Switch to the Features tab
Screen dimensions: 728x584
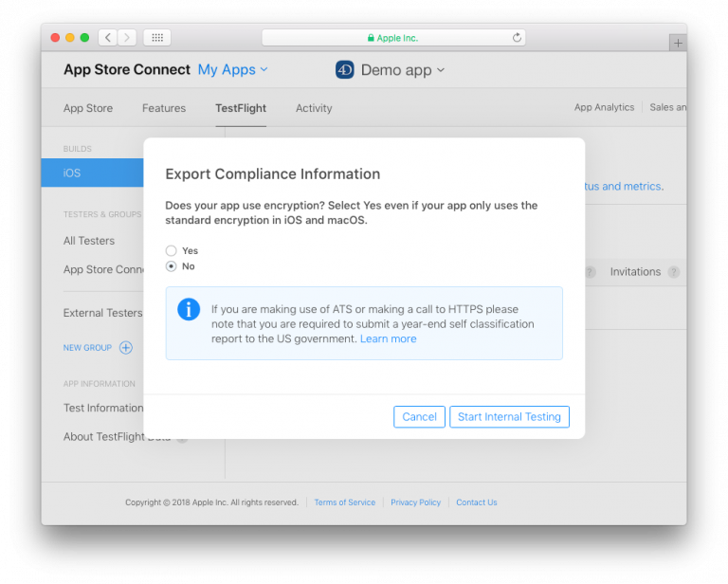[164, 108]
